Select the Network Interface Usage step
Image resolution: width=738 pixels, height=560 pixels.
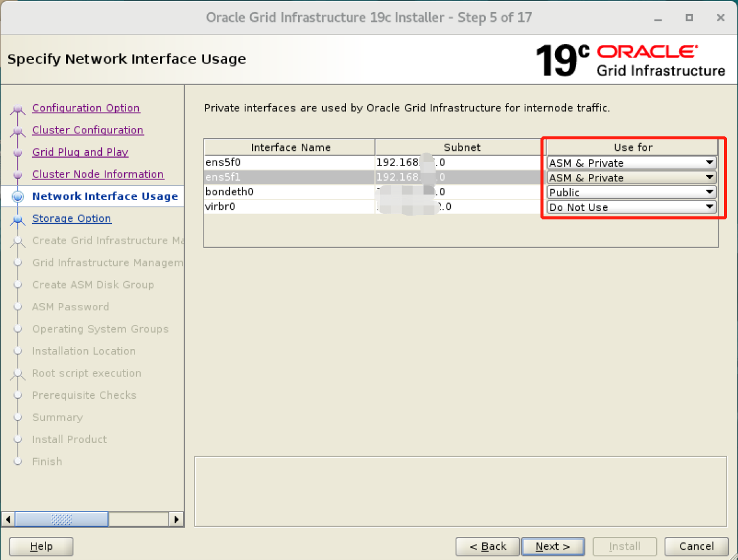[105, 196]
